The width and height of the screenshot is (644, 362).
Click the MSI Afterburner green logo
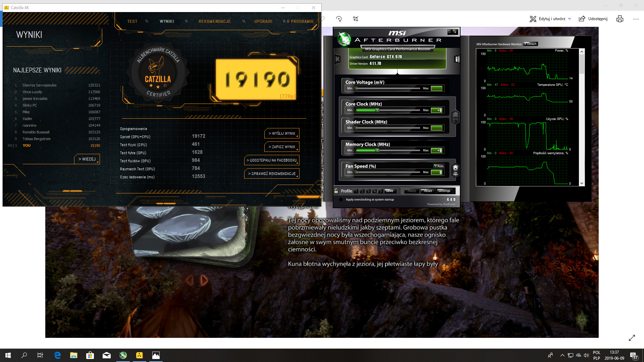[x=344, y=39]
